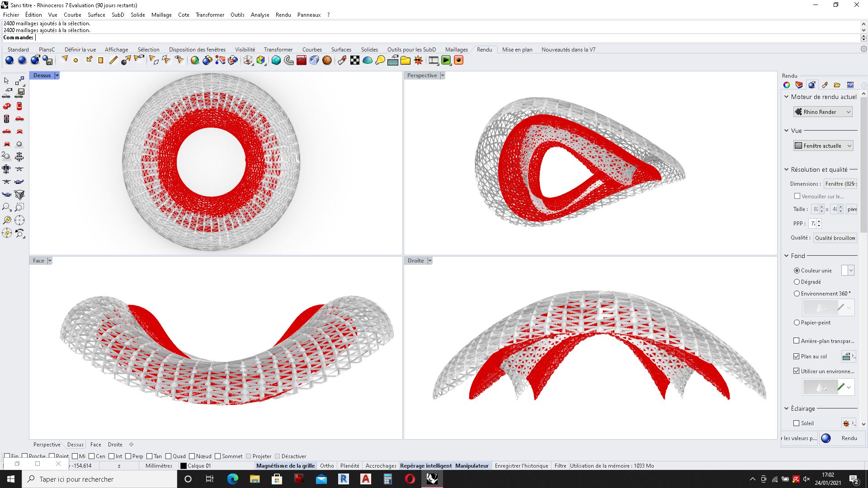Enable the Quad object snap checkbox

(x=168, y=456)
